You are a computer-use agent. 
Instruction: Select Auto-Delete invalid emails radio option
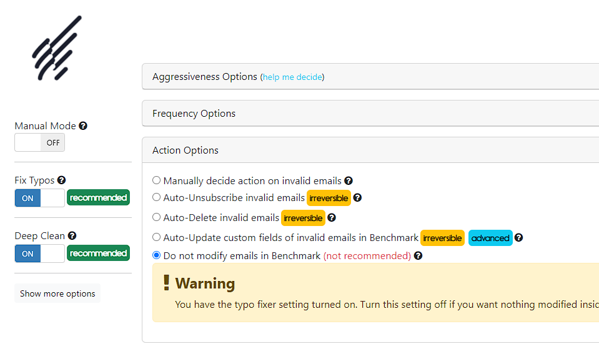(x=156, y=217)
